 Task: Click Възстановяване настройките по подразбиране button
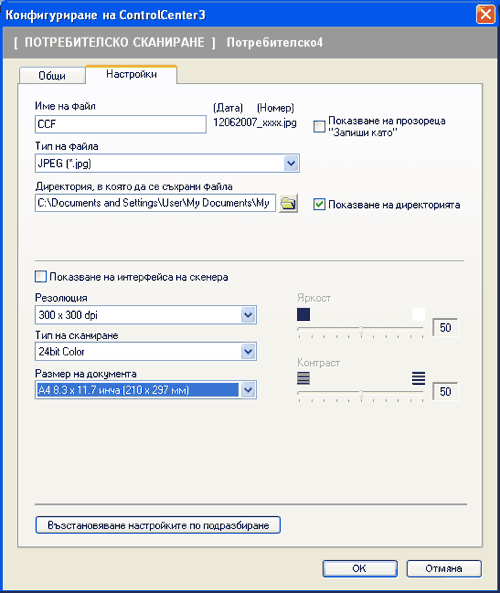pyautogui.click(x=158, y=525)
